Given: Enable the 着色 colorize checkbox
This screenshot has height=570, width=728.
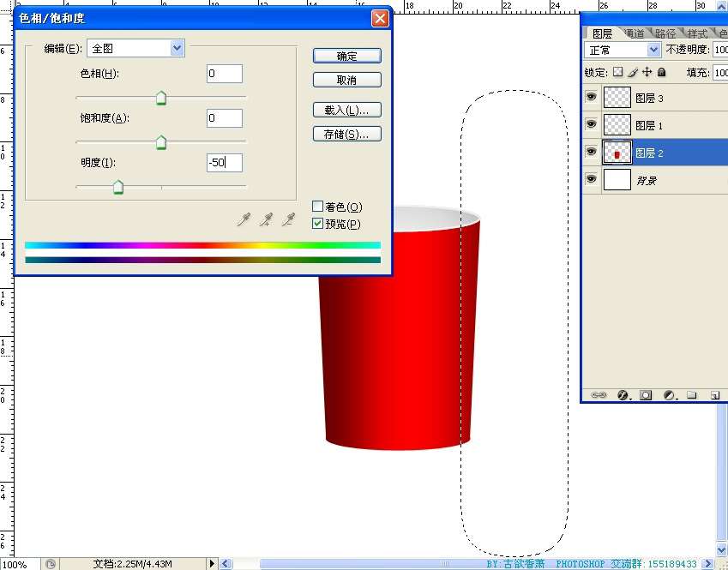Looking at the screenshot, I should 318,207.
